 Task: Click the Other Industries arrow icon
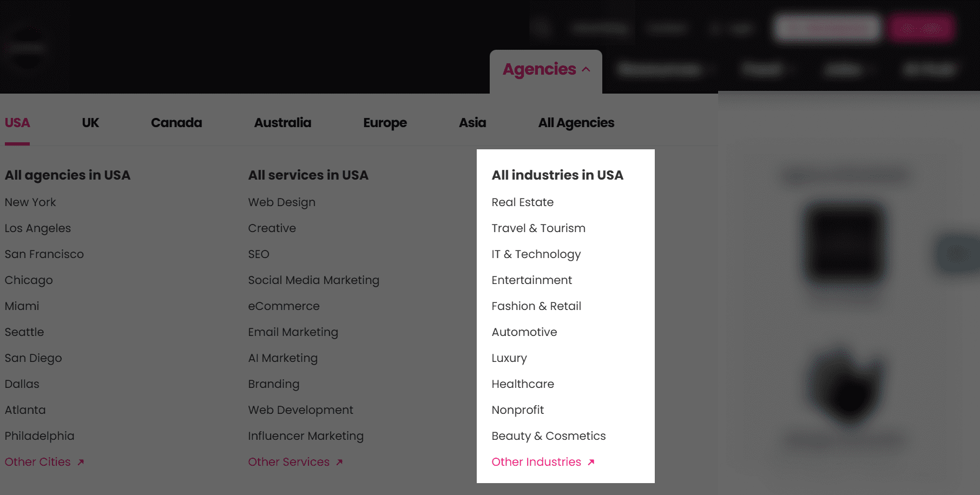point(591,462)
